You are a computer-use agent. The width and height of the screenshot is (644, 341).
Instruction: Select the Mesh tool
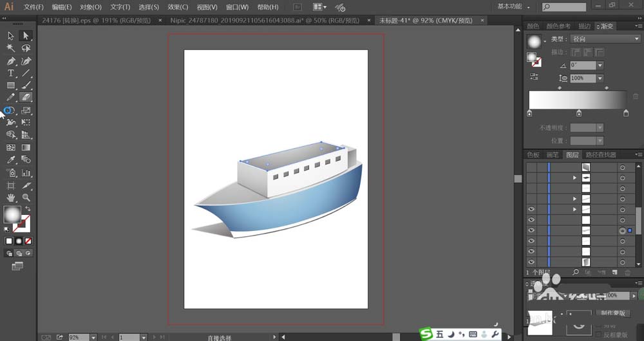pos(11,147)
